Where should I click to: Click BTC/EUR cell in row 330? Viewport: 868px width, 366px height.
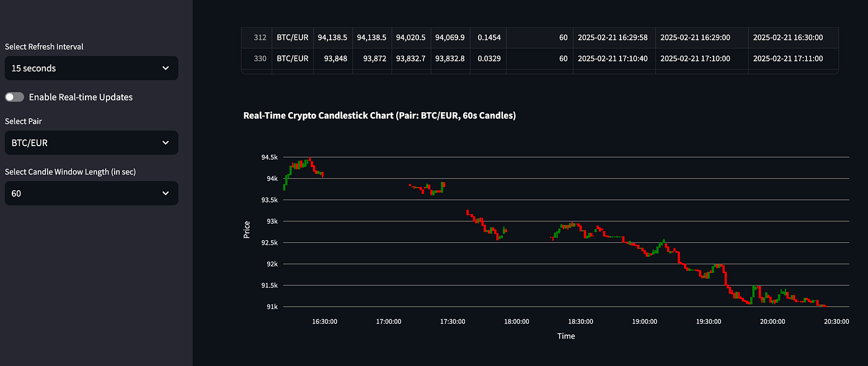(293, 59)
